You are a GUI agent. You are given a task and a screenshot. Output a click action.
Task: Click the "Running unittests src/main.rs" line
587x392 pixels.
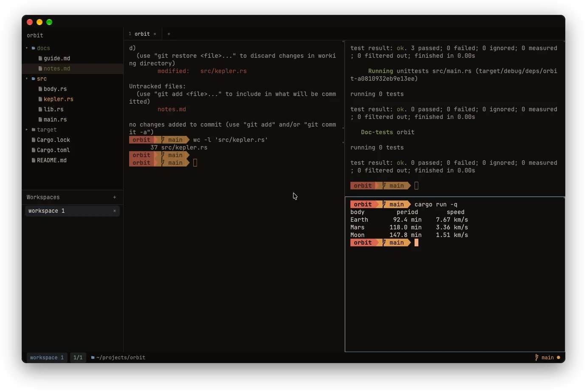click(x=454, y=75)
